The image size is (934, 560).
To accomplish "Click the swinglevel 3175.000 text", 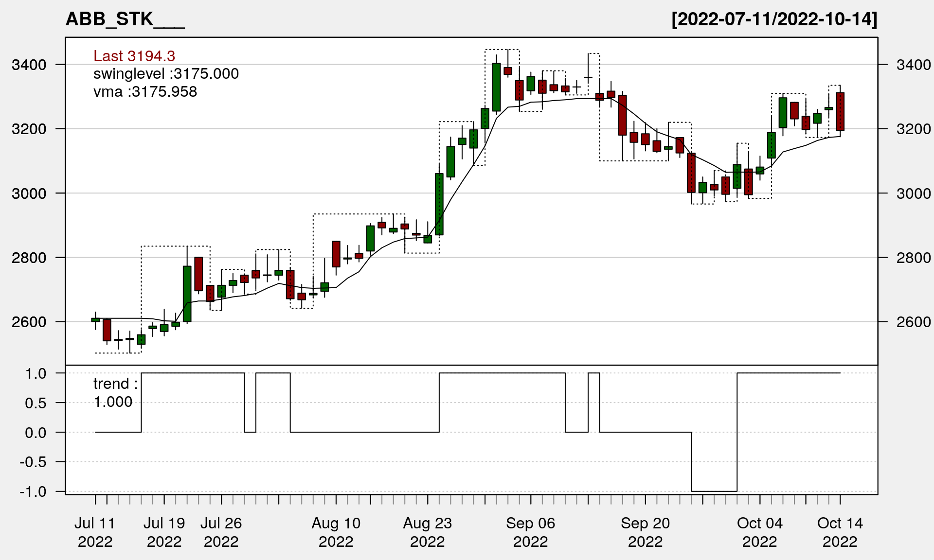I will coord(166,74).
